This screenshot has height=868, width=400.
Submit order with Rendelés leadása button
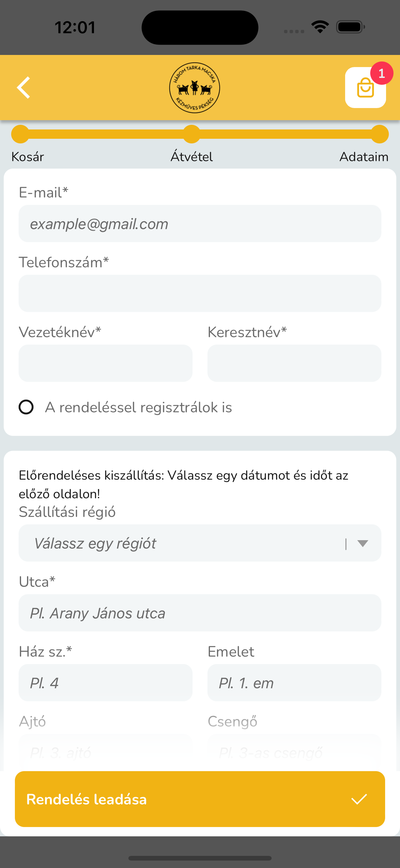[200, 799]
